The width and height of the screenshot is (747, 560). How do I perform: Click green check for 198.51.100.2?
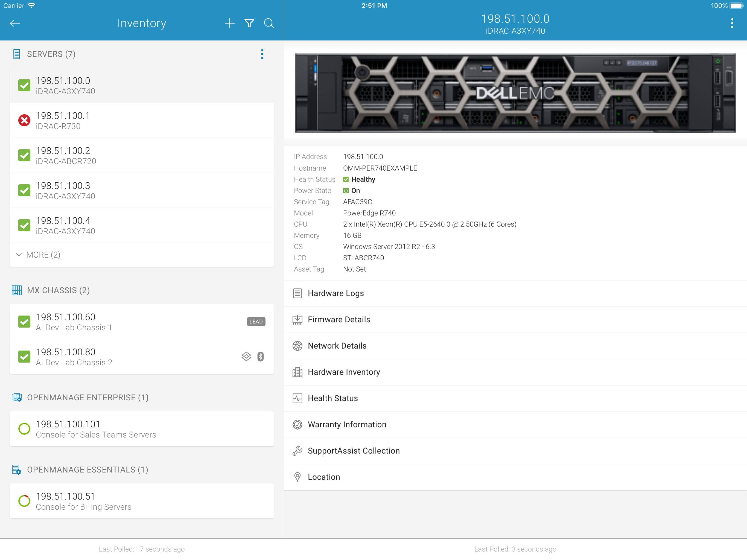coord(24,155)
